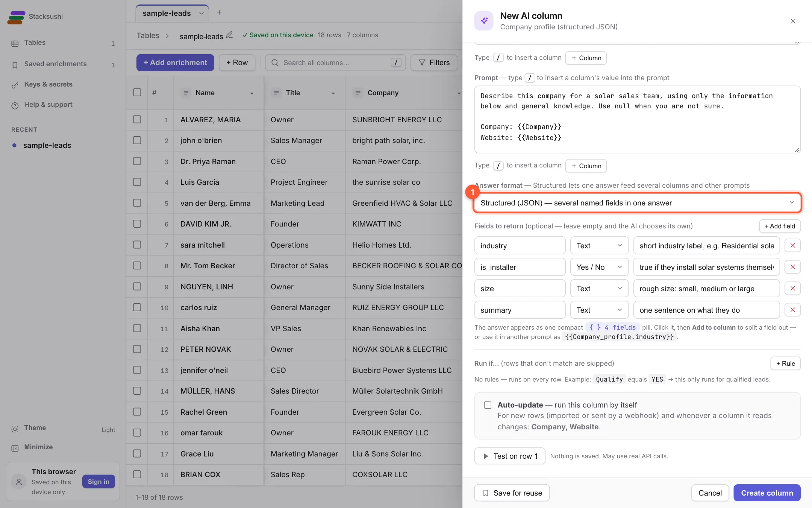Image resolution: width=812 pixels, height=508 pixels.
Task: Focus the Search all columns field
Action: pos(335,62)
